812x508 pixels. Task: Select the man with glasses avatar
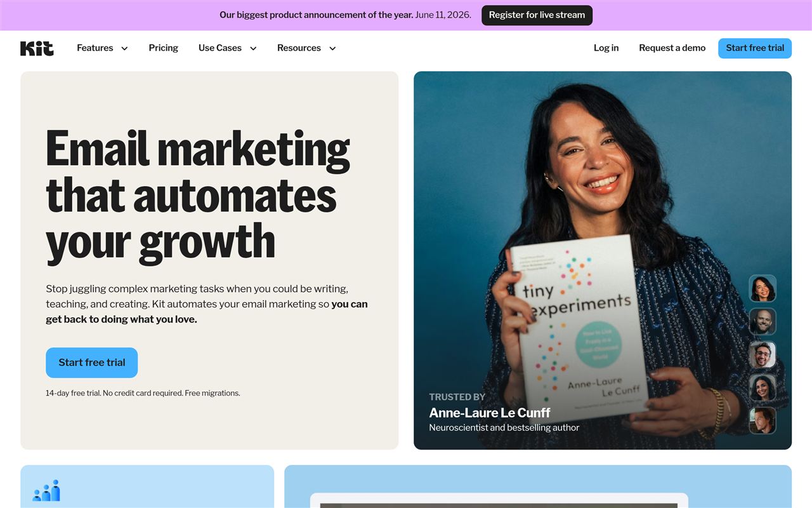[x=763, y=354]
